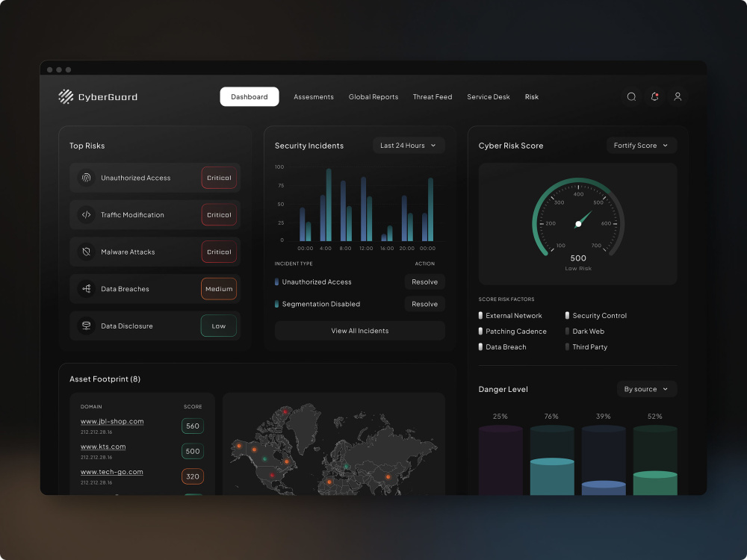Click the 500 score badge for www.kts.com
Screen dimensions: 747x560
pos(193,451)
